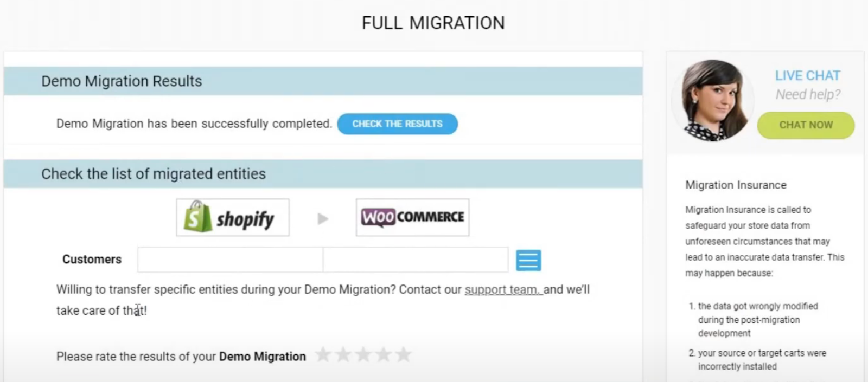Click the Shopify-side Customers field
The height and width of the screenshot is (382, 868).
pyautogui.click(x=230, y=260)
